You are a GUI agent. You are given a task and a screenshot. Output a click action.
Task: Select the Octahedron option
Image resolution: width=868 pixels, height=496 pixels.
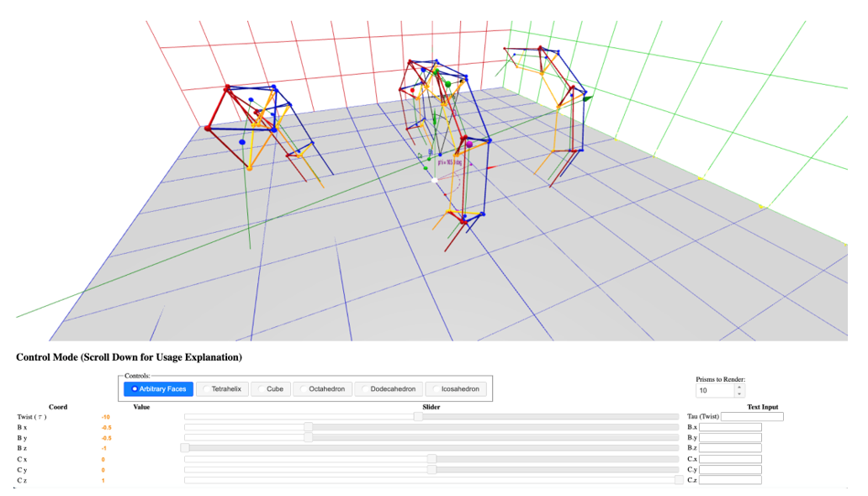point(321,389)
